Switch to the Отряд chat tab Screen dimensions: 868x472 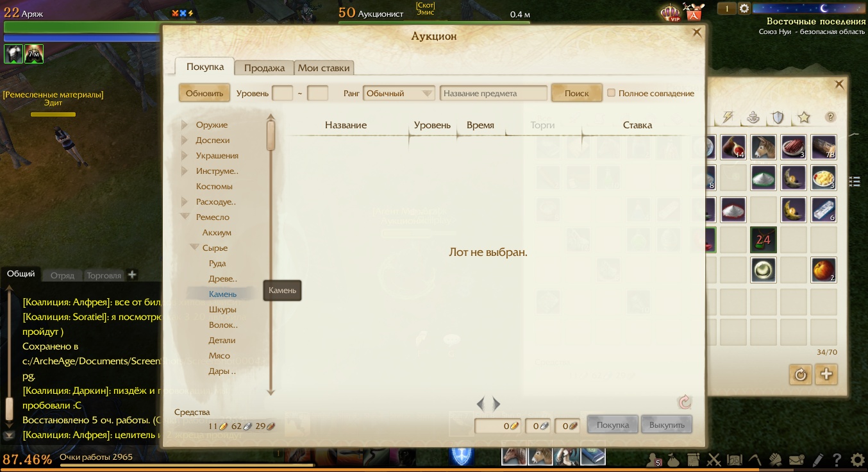click(63, 275)
